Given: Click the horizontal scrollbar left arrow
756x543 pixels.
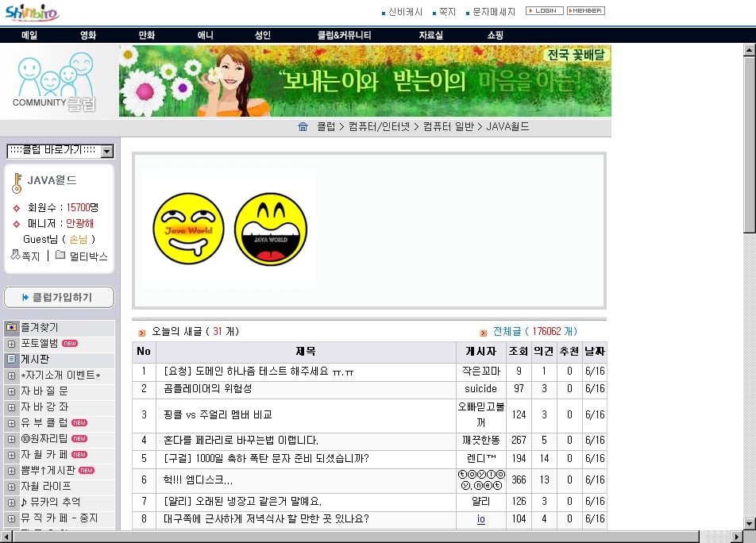Looking at the screenshot, I should (6, 537).
